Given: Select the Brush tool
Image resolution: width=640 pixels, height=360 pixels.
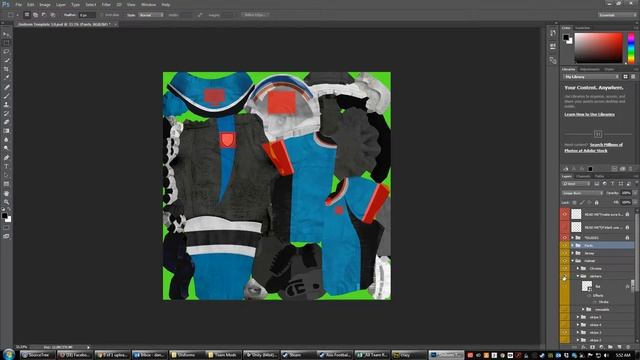Looking at the screenshot, I should (x=6, y=96).
